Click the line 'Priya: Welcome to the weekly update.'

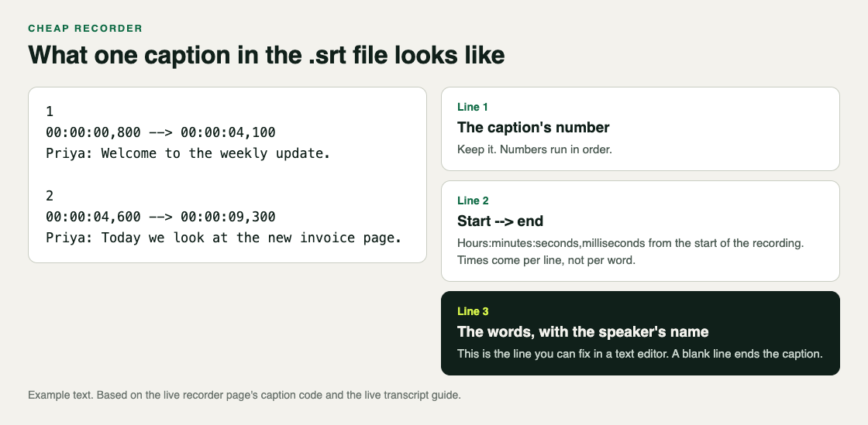coord(188,153)
